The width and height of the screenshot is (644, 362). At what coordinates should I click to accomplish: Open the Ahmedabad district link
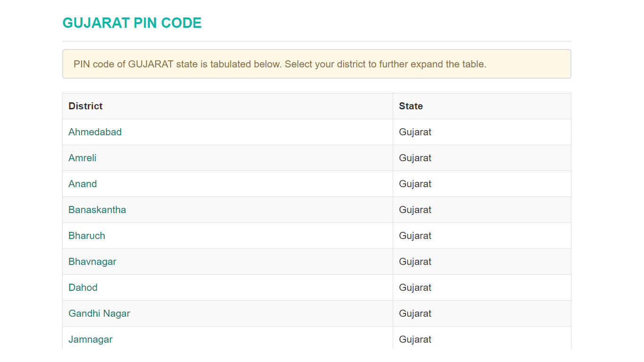(x=95, y=132)
